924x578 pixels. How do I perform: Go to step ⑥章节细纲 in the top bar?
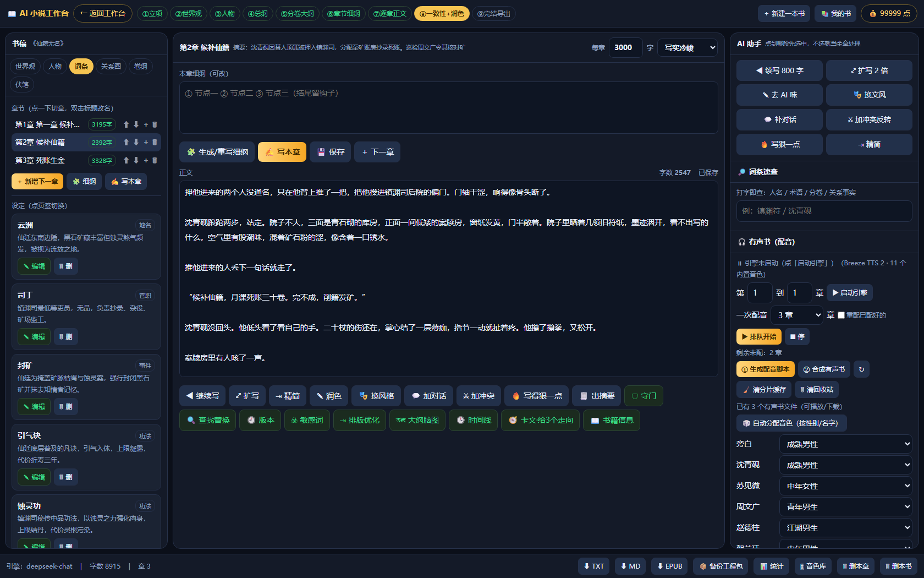point(344,13)
